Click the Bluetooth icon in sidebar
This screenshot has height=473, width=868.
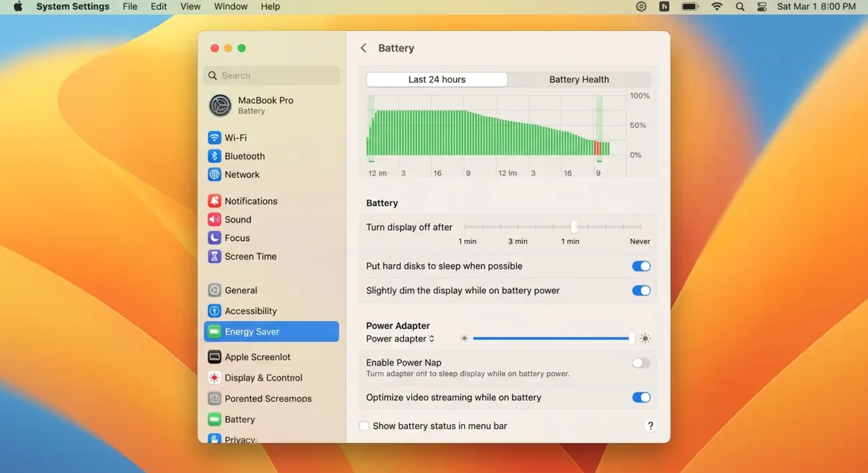tap(214, 156)
